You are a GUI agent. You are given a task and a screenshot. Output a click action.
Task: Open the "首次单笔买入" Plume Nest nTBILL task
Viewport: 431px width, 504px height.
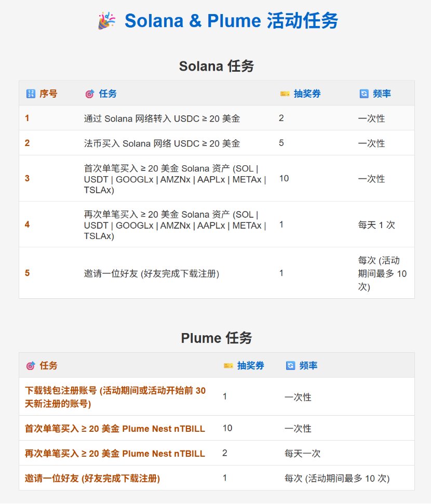115,429
